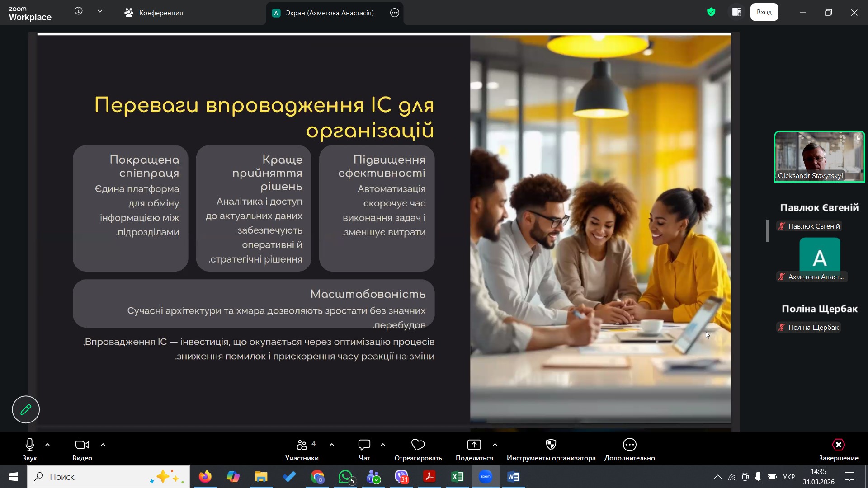This screenshot has width=868, height=488.
Task: Open the More options ellipsis
Action: click(x=629, y=445)
